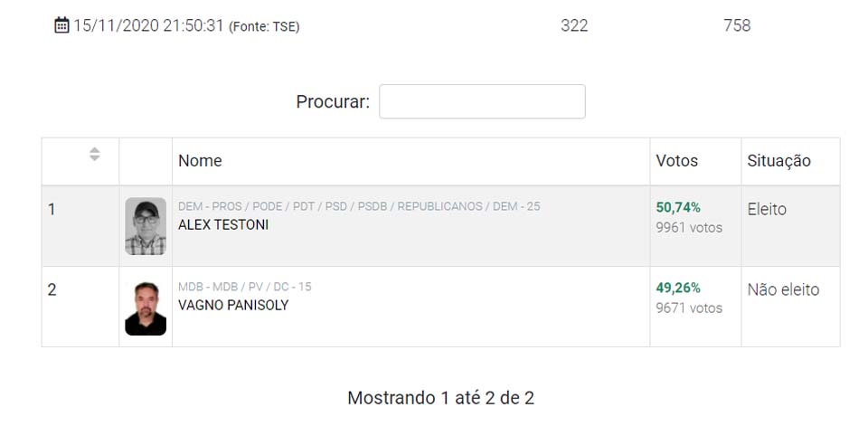The width and height of the screenshot is (868, 426).
Task: Click the Mostrando 1 até 2 de 2 text
Action: (x=440, y=398)
